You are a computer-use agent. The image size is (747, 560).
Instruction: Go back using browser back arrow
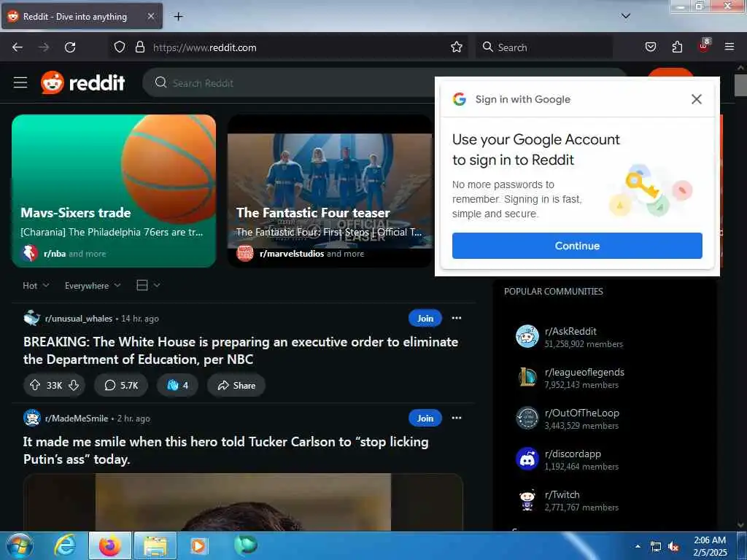(18, 47)
